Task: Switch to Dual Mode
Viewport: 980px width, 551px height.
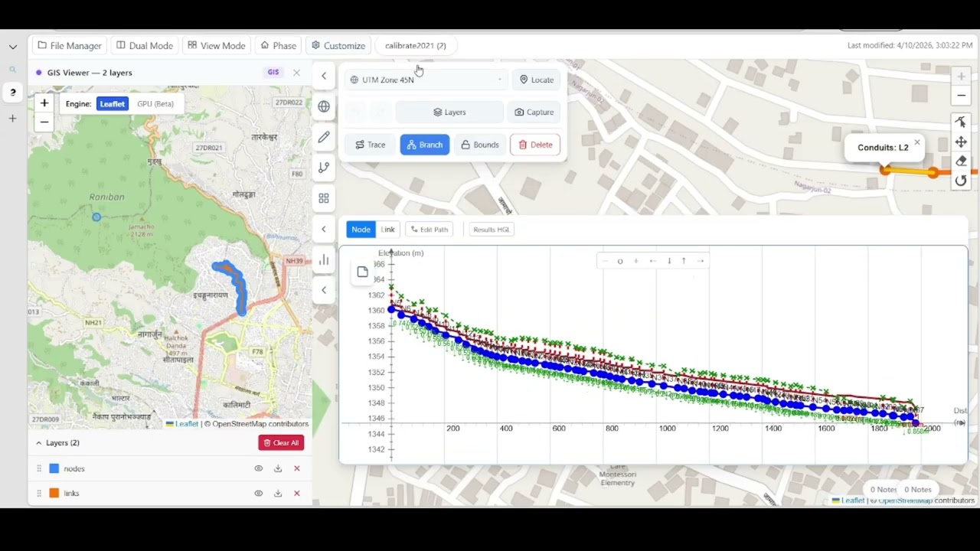Action: [145, 46]
